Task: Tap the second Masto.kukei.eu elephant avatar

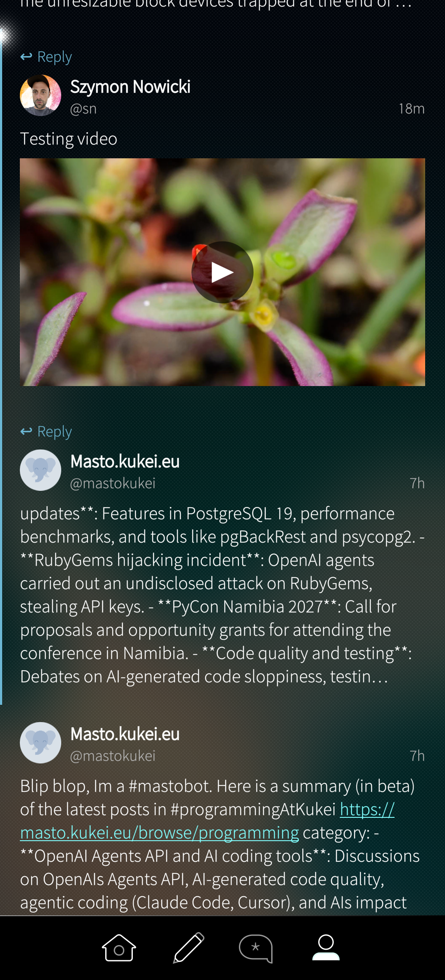Action: click(x=41, y=743)
